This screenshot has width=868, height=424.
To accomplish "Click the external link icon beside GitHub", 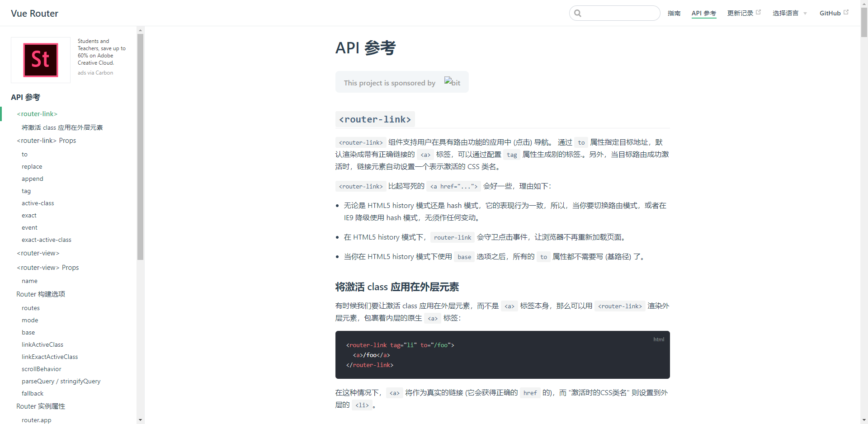I will coord(846,12).
